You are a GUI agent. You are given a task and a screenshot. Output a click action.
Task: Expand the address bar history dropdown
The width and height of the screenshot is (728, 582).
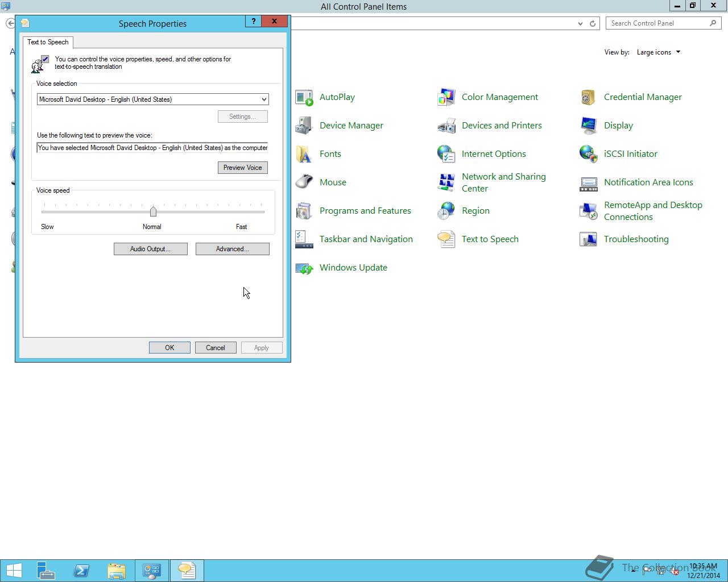coord(580,23)
